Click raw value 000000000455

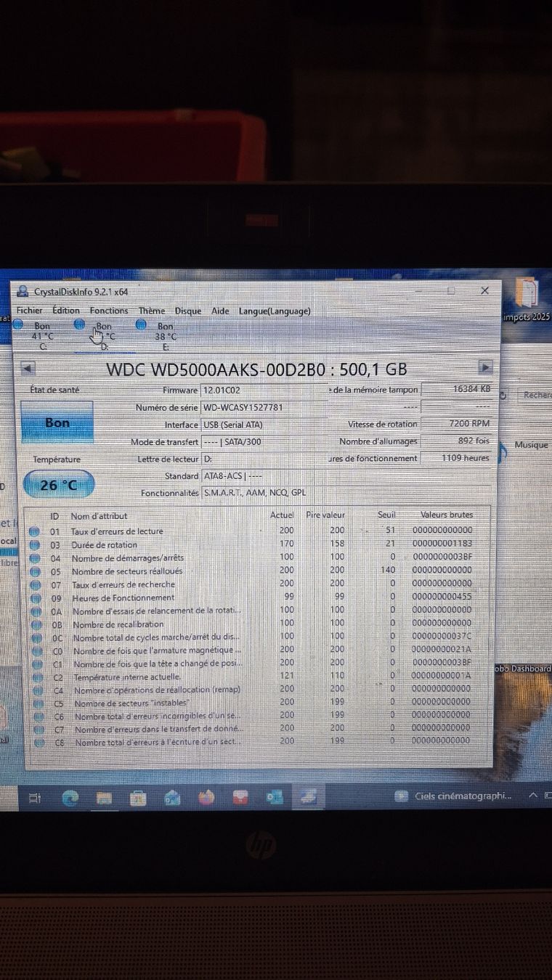point(442,597)
